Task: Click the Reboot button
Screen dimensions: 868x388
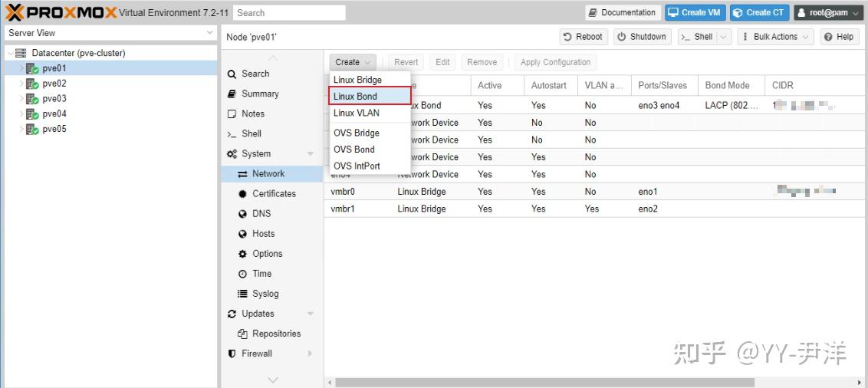Action: pyautogui.click(x=584, y=37)
